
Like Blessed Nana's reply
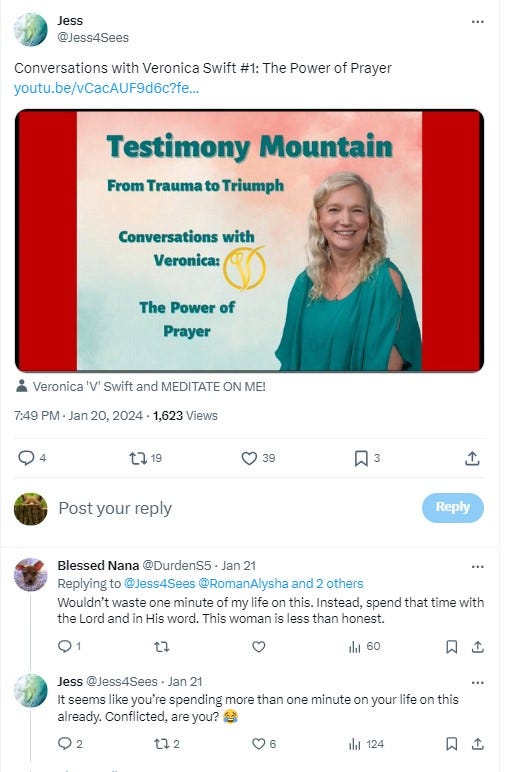[259, 646]
